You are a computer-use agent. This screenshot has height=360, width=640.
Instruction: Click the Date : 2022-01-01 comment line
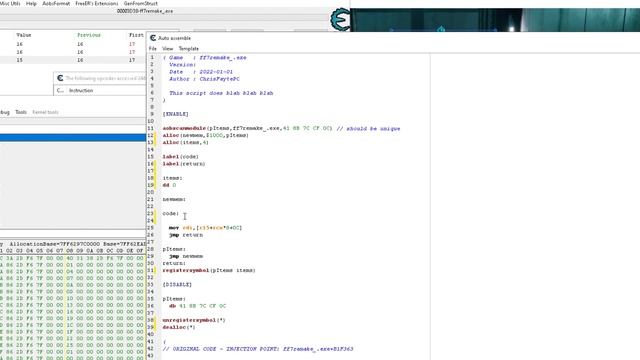click(201, 72)
